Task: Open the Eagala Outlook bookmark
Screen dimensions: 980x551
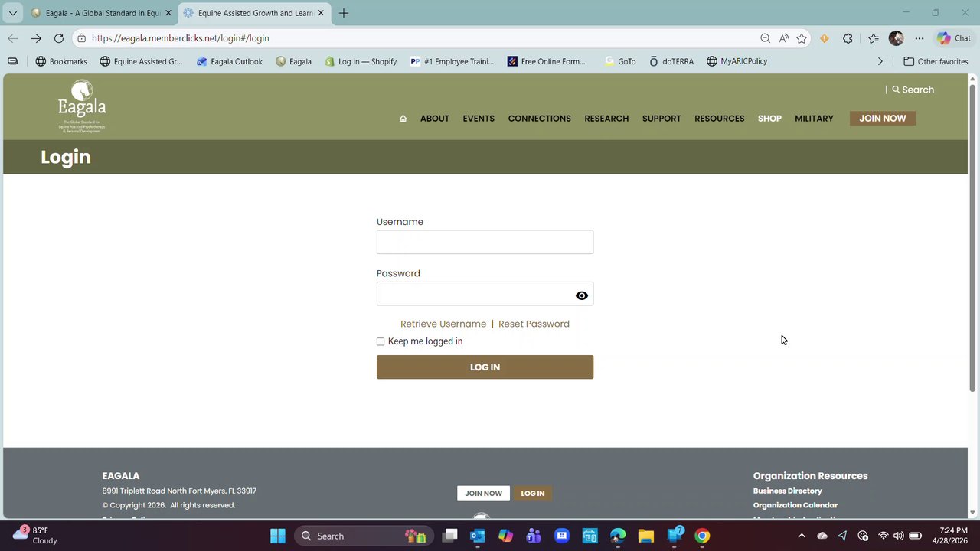Action: [230, 61]
